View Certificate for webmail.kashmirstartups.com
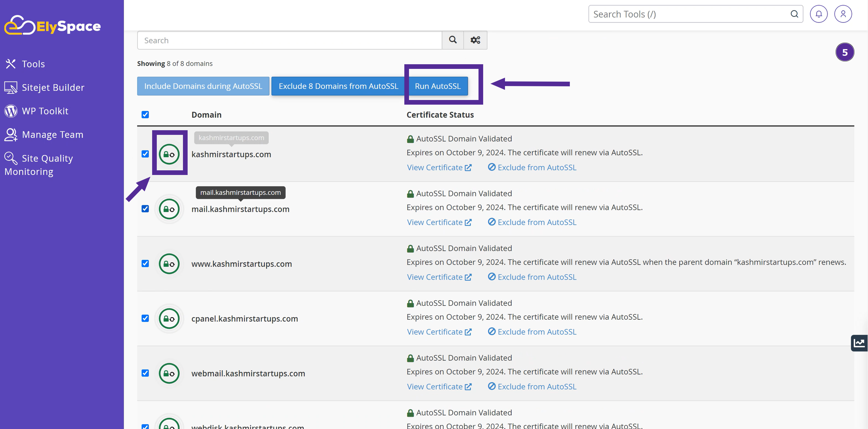The image size is (868, 429). point(439,387)
